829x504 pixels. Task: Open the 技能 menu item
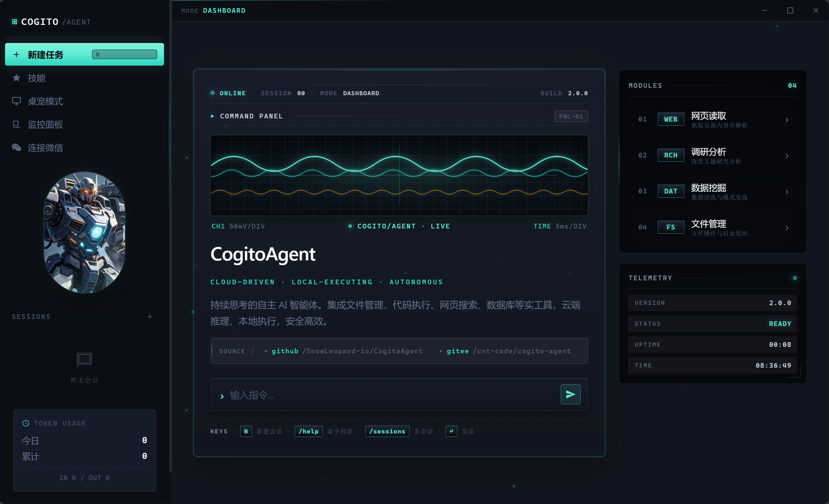(x=84, y=78)
